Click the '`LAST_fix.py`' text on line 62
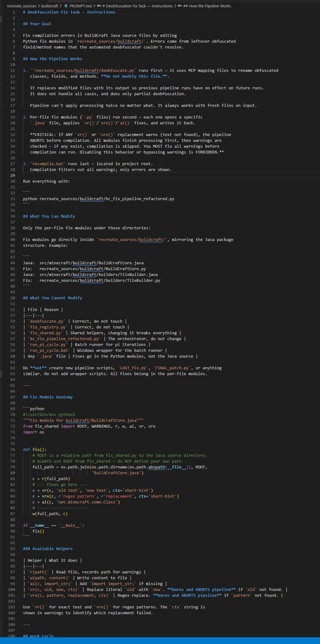This screenshot has height=644, width=320. tap(134, 368)
